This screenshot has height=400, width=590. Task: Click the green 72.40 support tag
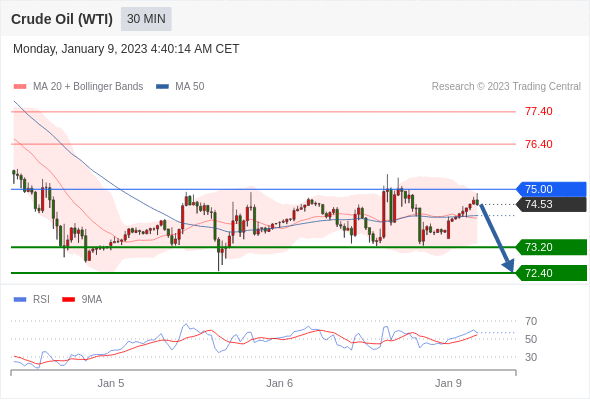tap(551, 273)
